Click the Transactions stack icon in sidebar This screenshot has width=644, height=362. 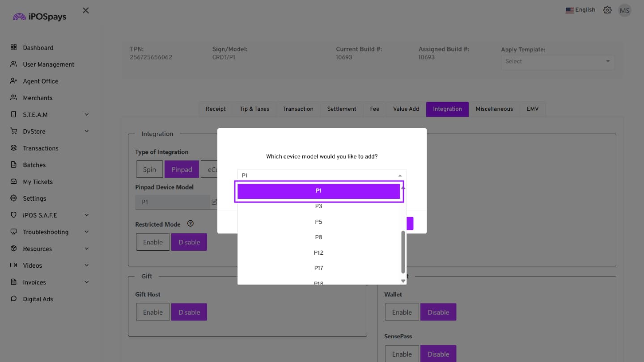[13, 148]
